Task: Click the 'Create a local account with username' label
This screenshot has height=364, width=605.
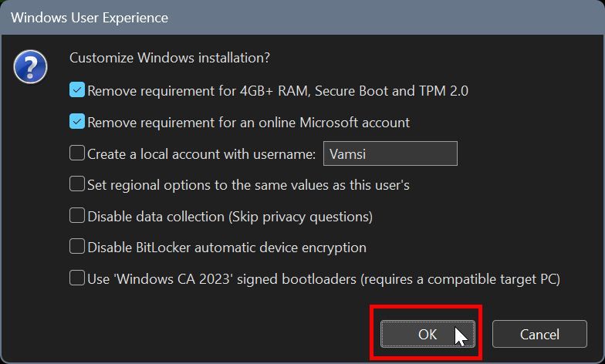Action: (x=201, y=154)
